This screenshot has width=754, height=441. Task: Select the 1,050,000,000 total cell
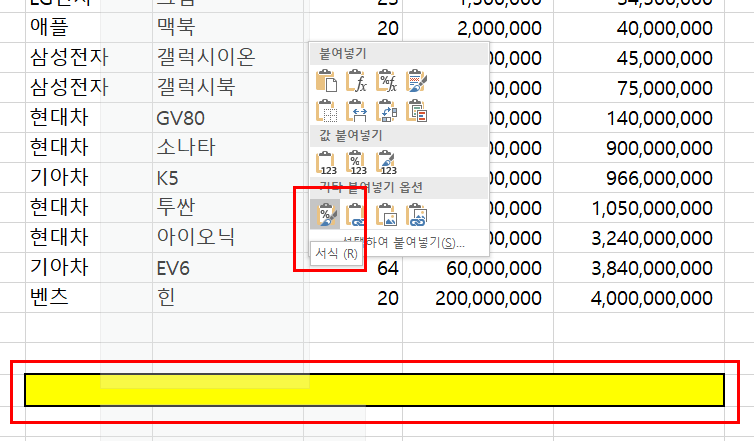(x=639, y=207)
